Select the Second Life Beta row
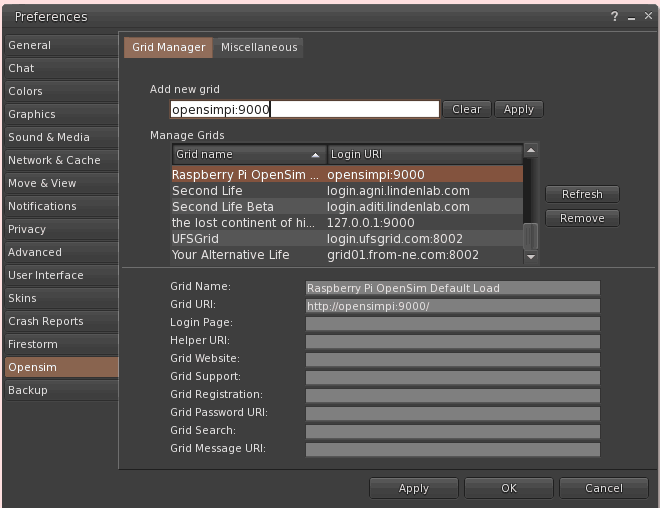Viewport: 660px width, 508px height. click(347, 207)
